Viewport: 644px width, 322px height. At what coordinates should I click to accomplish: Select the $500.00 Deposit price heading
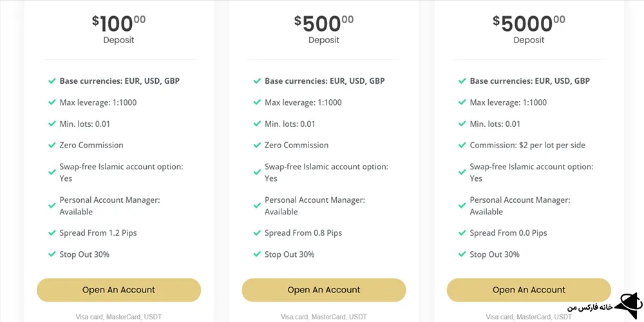[324, 24]
